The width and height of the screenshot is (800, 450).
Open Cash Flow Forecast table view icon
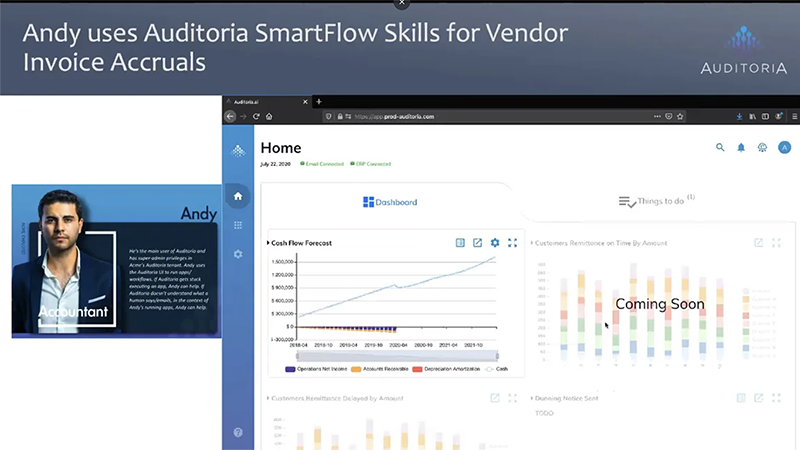coord(460,243)
